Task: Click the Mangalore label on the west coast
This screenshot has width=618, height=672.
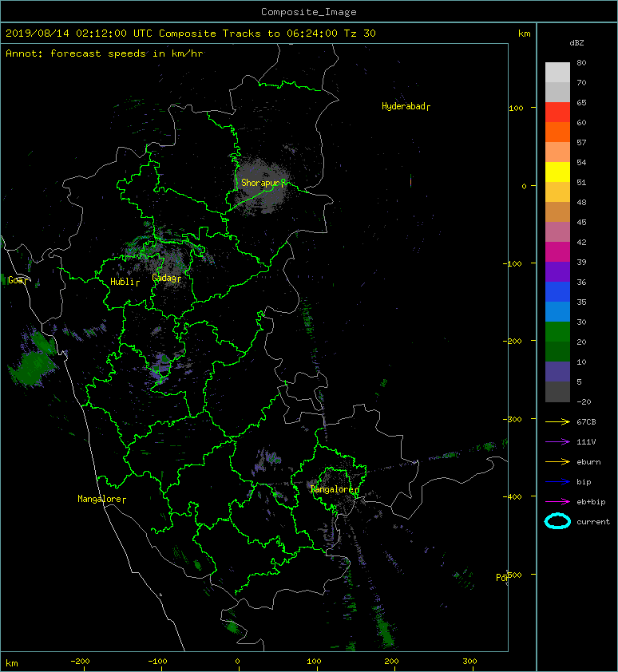Action: (x=101, y=499)
